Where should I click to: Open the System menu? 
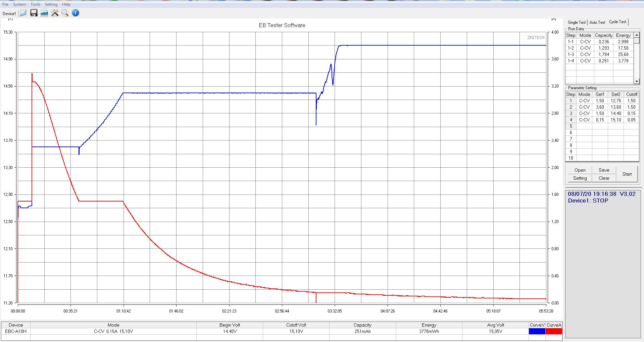pyautogui.click(x=19, y=4)
